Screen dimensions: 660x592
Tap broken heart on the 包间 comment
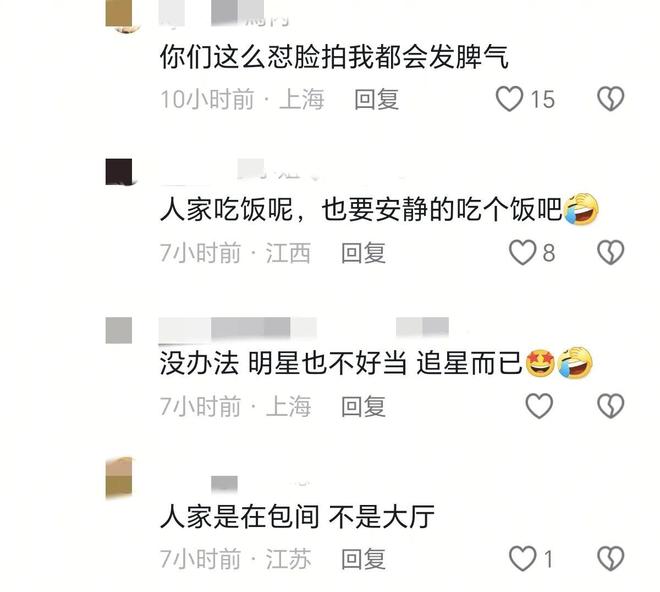pyautogui.click(x=610, y=559)
